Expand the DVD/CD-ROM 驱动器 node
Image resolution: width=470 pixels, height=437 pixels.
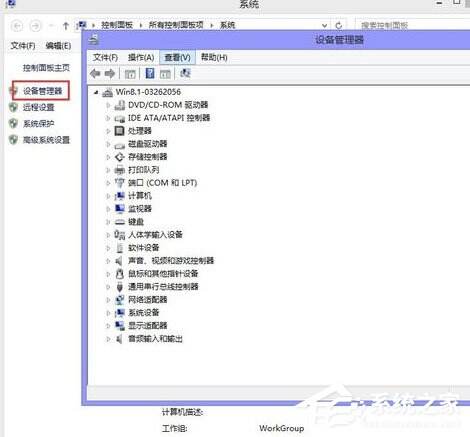click(x=108, y=105)
